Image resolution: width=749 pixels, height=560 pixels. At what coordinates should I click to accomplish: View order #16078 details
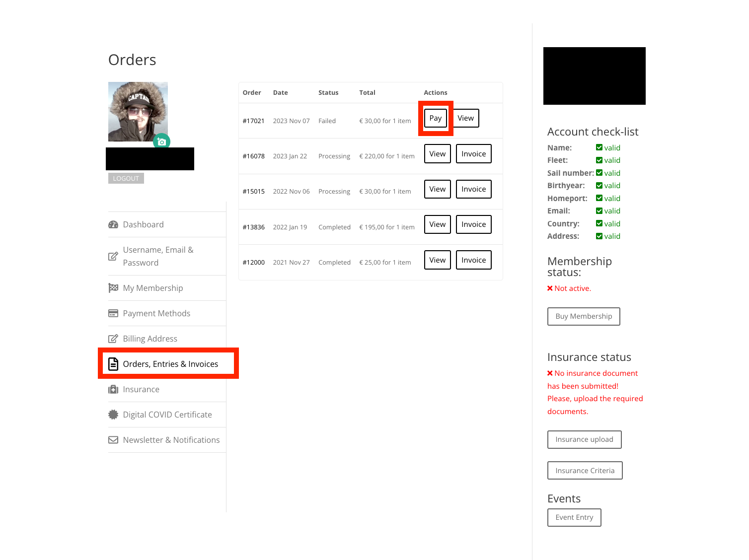[437, 154]
